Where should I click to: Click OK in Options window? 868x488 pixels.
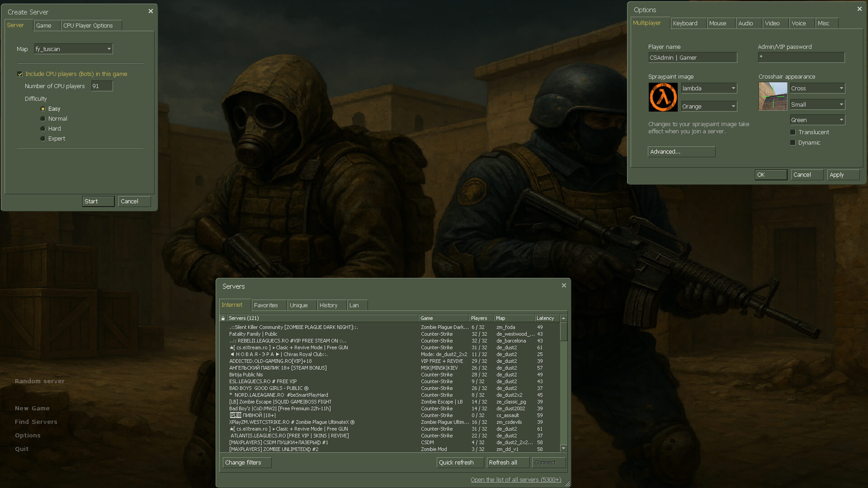point(771,175)
